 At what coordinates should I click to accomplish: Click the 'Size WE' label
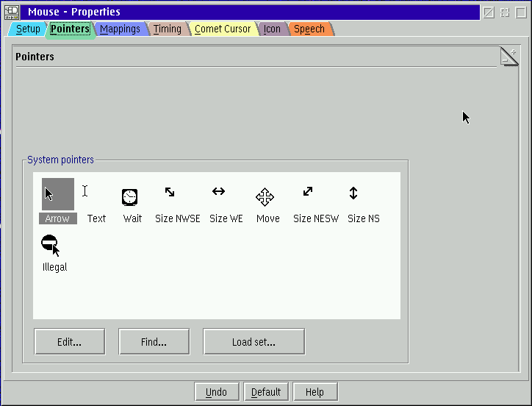[226, 218]
